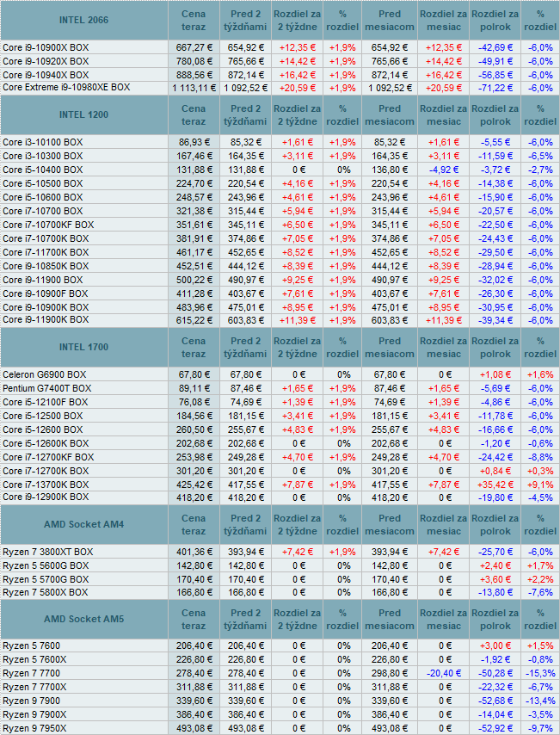Click the Ryzen 5 5600G BOX row name

pyautogui.click(x=46, y=565)
